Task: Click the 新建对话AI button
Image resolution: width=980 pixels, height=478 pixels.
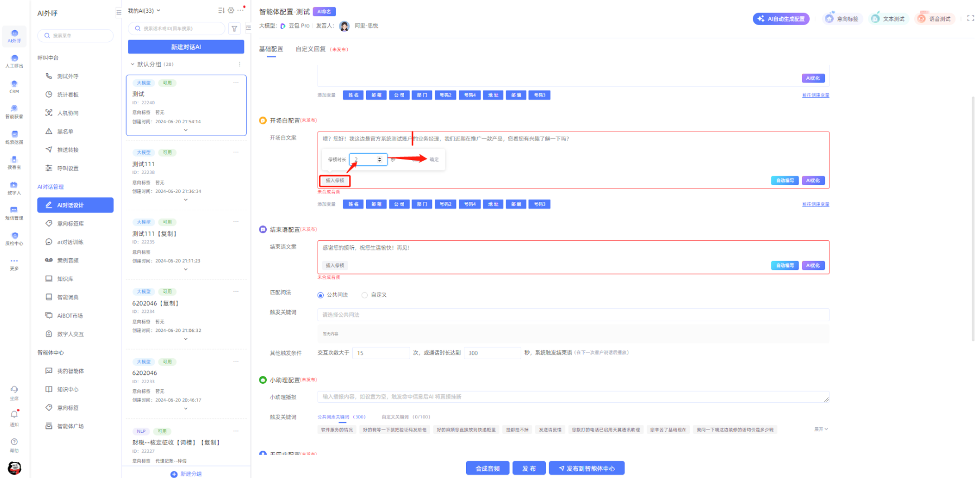Action: point(186,47)
